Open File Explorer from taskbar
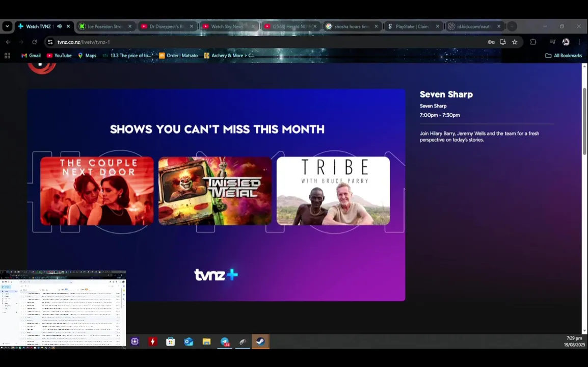This screenshot has height=367, width=588. 207,342
